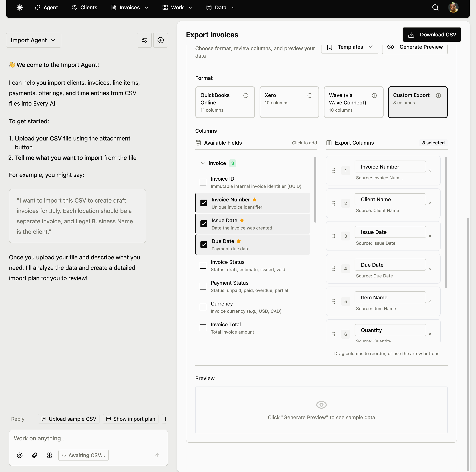Enable the Invoice Status checkbox
The height and width of the screenshot is (472, 476).
pyautogui.click(x=203, y=265)
